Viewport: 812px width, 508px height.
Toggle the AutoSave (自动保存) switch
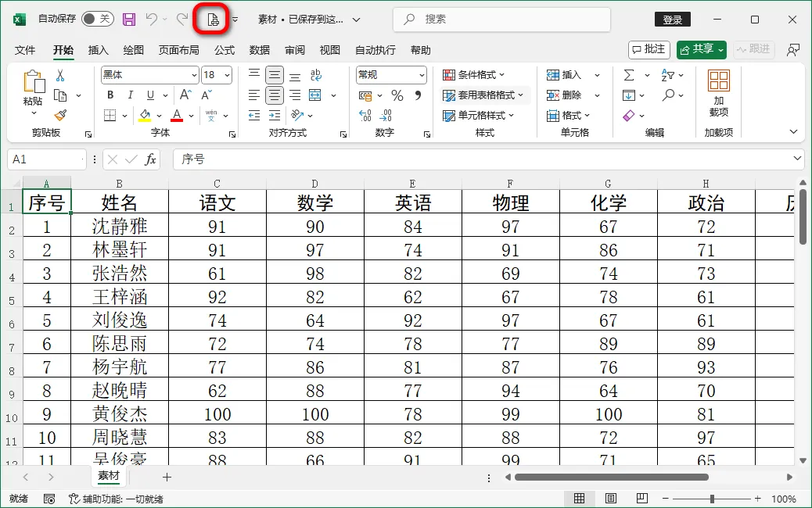pyautogui.click(x=97, y=19)
